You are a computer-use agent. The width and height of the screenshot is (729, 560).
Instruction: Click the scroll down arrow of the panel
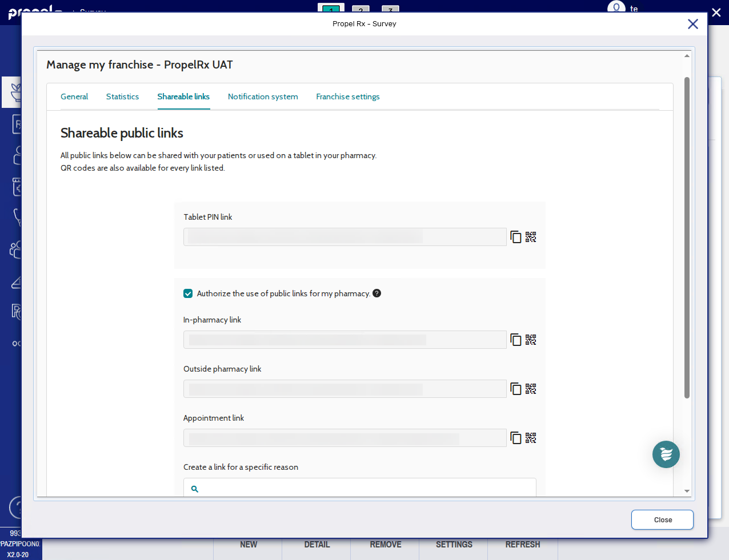pyautogui.click(x=687, y=491)
